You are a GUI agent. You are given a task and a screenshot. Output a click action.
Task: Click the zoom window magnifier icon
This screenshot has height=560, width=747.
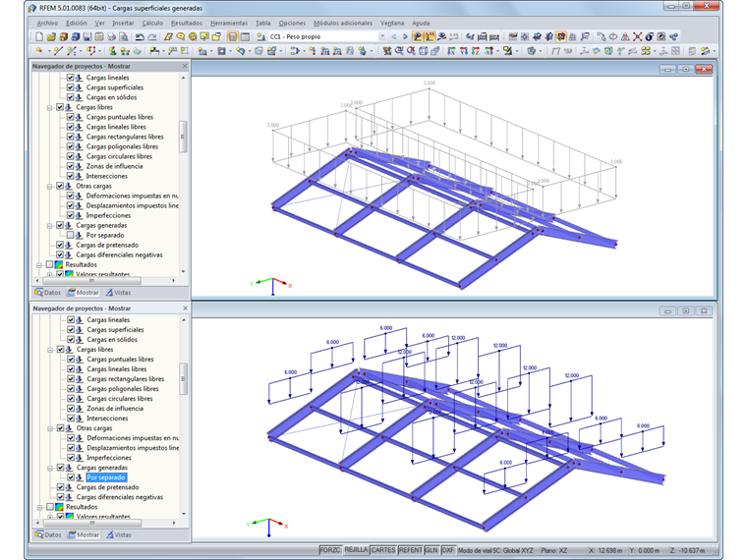(399, 50)
